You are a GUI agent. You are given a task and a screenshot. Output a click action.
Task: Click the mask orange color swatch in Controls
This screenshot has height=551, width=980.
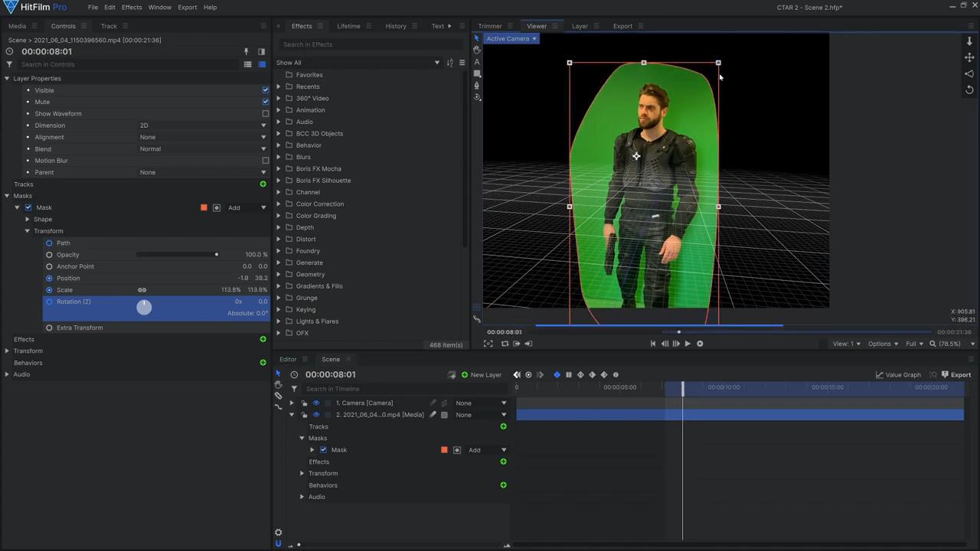point(204,207)
